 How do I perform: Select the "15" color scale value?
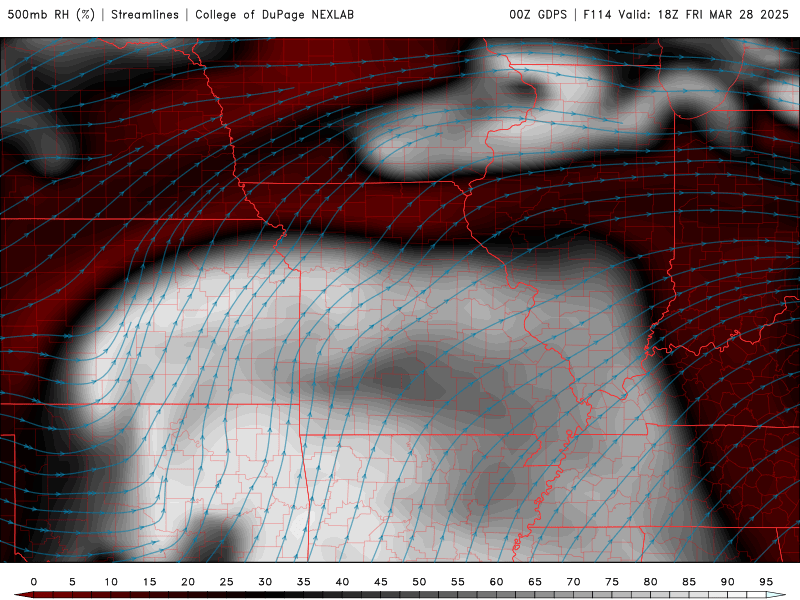coord(149,582)
